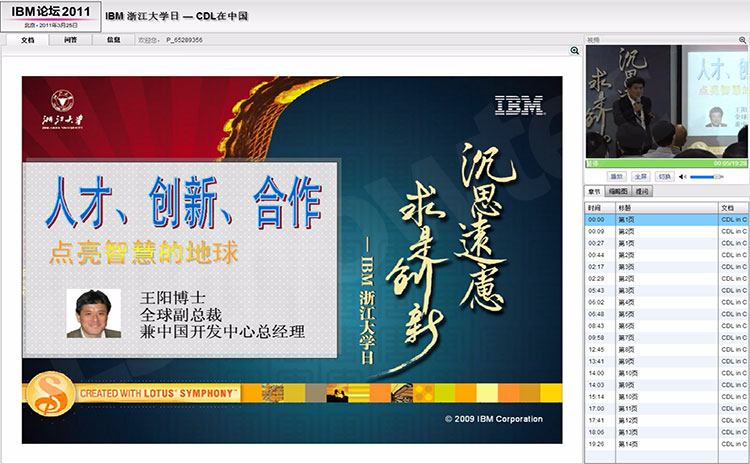The image size is (750, 464).
Task: Select the 第11页 chapter row
Action: 667,409
